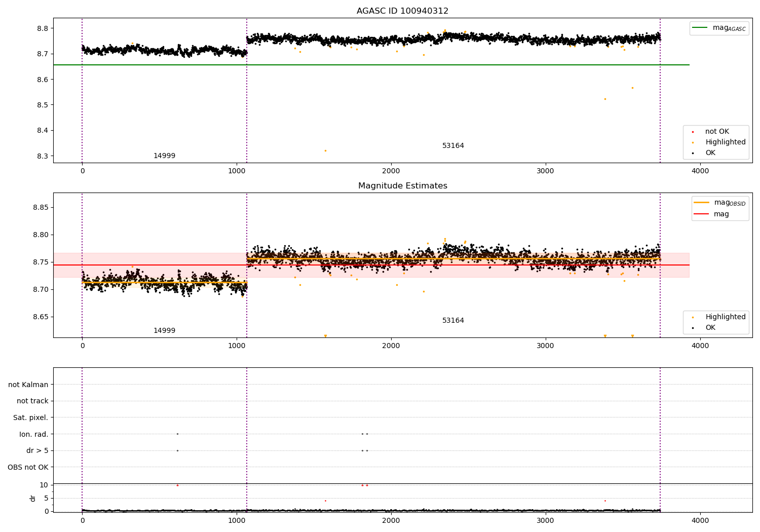Click the 8.65 y-axis tick label
Viewport: 760px width, 532px height.
click(x=41, y=317)
